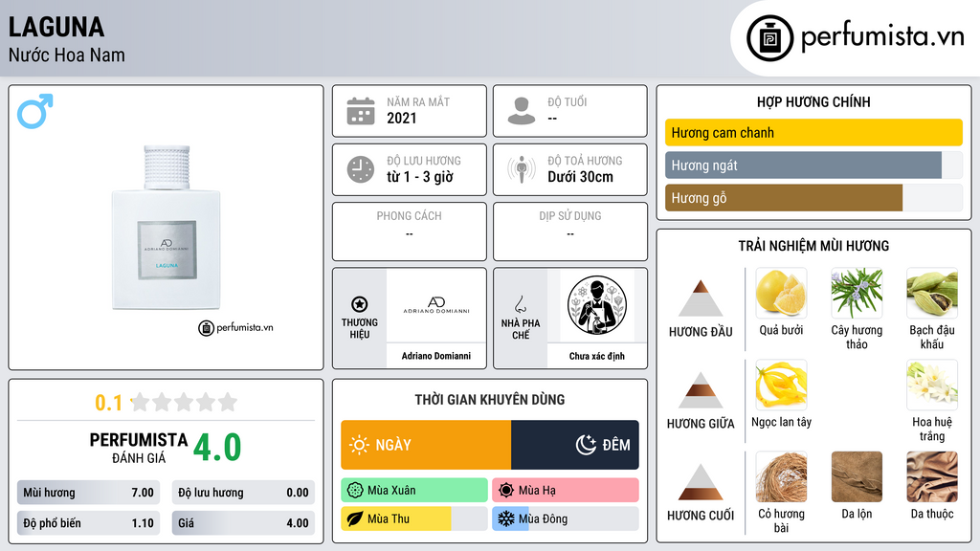The width and height of the screenshot is (980, 551).
Task: Click the Nước Hoa Nam subtitle
Action: [x=67, y=55]
